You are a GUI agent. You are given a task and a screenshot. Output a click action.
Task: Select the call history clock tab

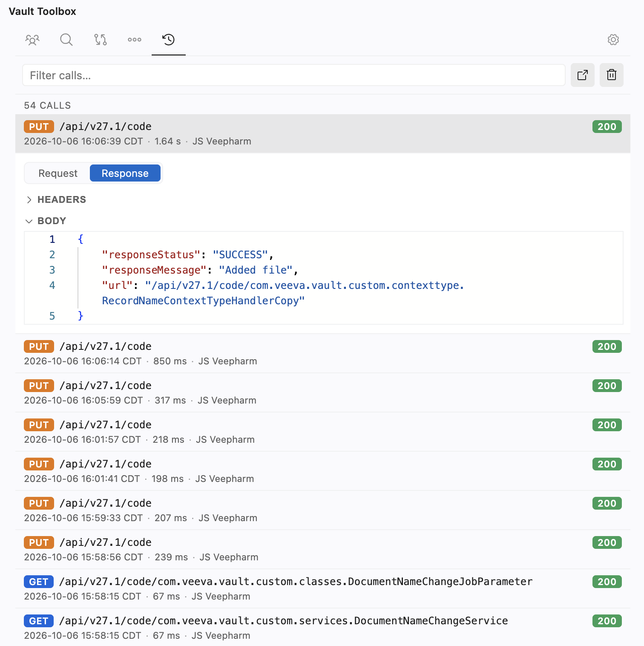[169, 40]
